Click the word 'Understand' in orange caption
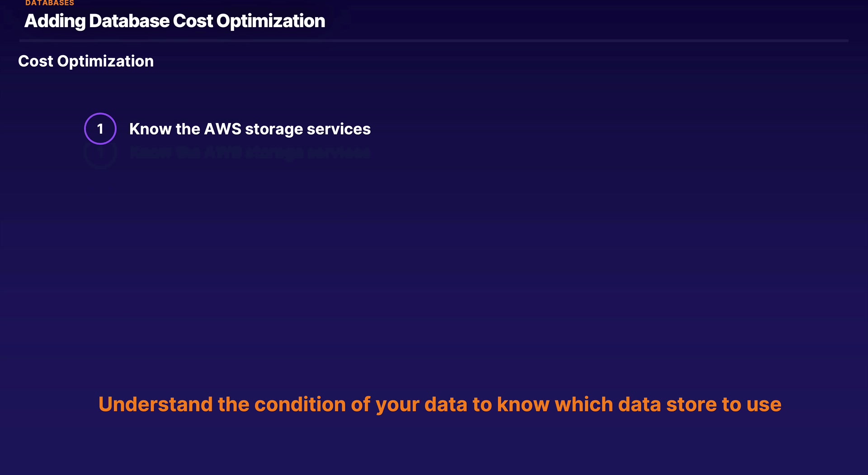 pyautogui.click(x=155, y=404)
